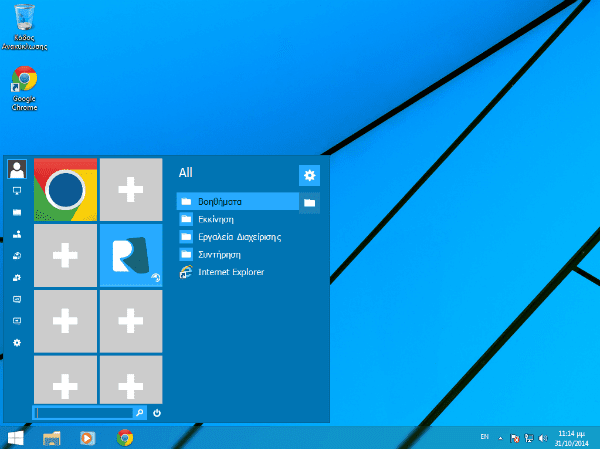Open the user account avatar
Image resolution: width=600 pixels, height=449 pixels.
tap(16, 167)
